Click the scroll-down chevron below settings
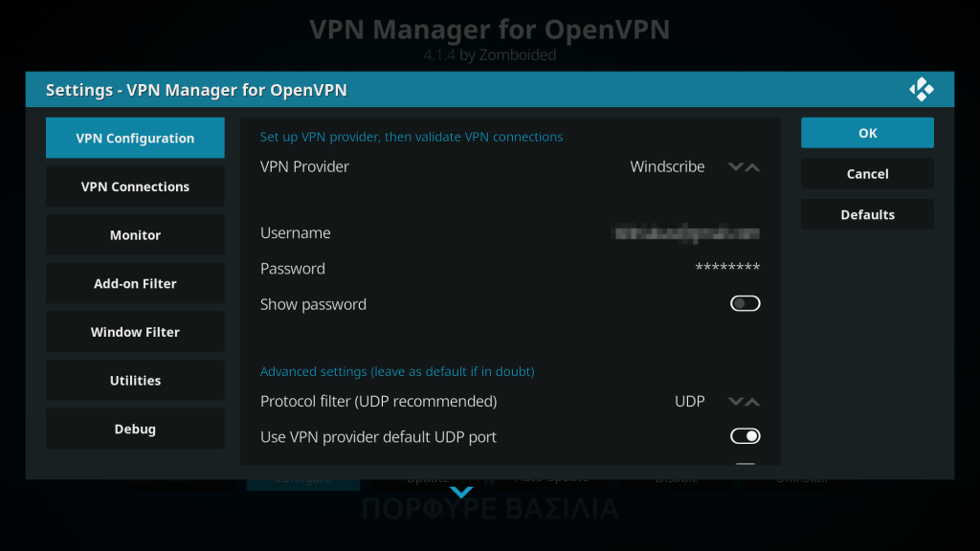This screenshot has height=551, width=980. (461, 493)
